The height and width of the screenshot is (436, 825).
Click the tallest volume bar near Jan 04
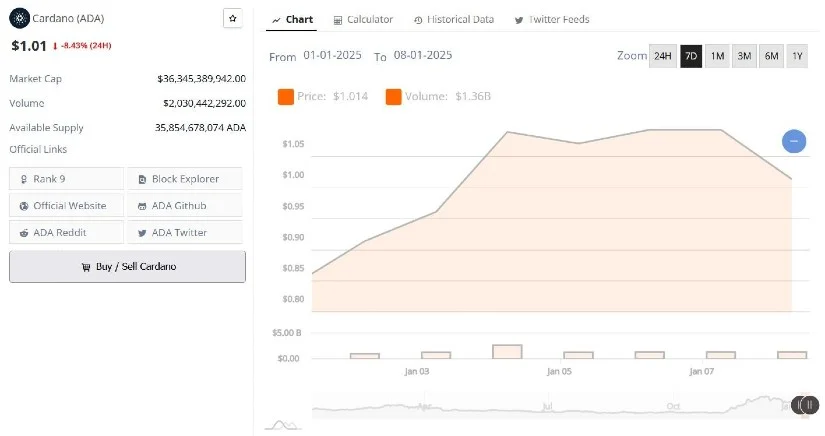click(x=507, y=352)
